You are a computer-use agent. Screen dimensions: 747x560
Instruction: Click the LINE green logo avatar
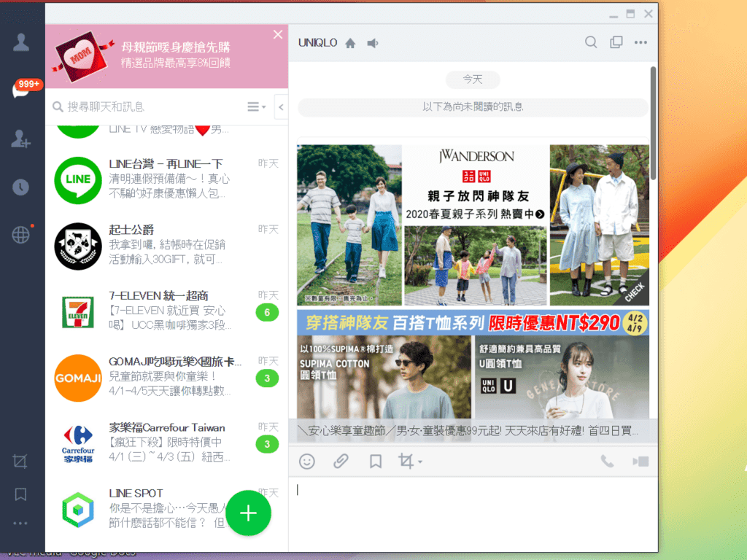point(78,180)
